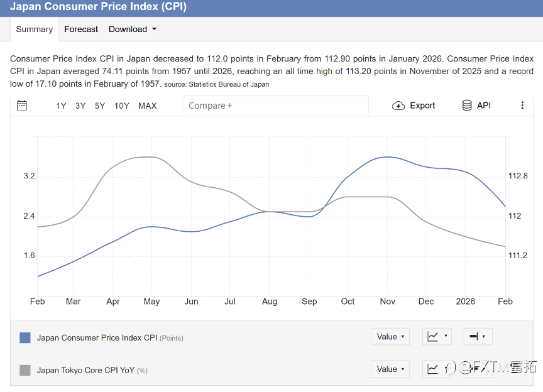Switch to the Summary tab
The height and width of the screenshot is (392, 543).
(x=35, y=29)
